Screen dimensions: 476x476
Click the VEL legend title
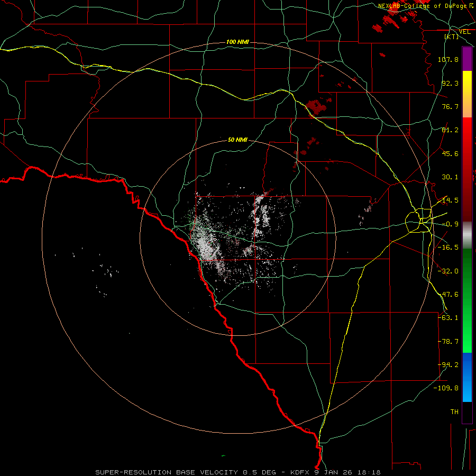tap(464, 32)
